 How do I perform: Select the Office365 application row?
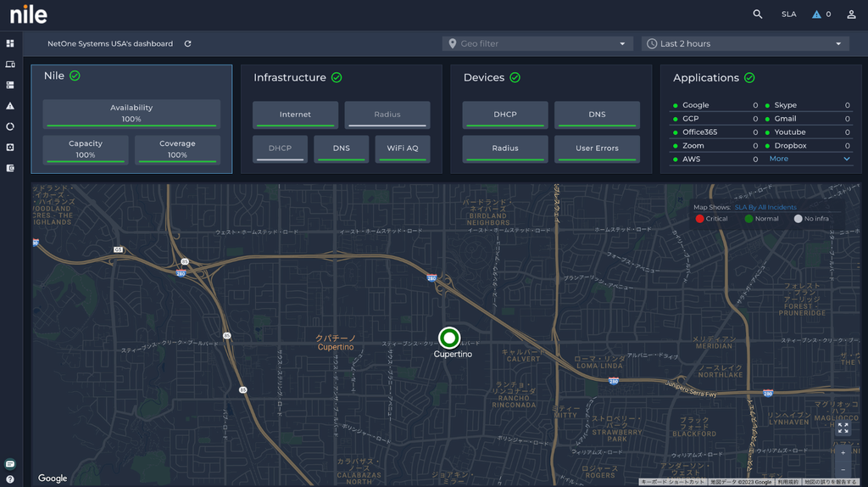click(715, 132)
